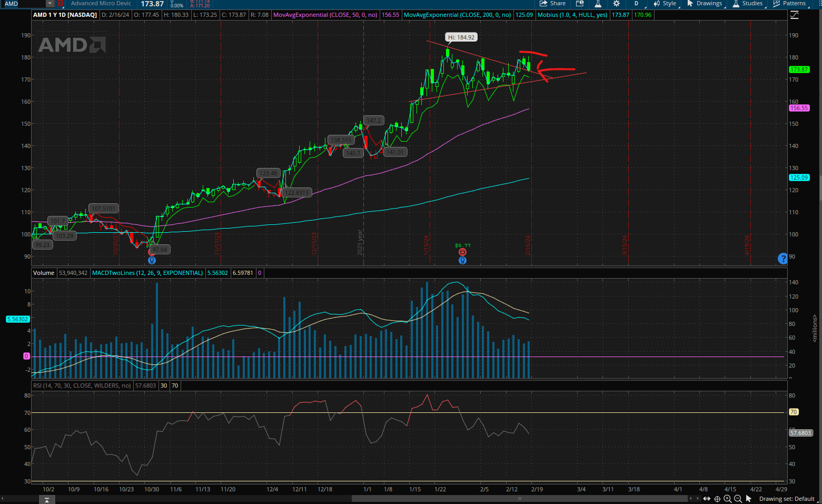Click the magenta 0 MACD zero-line tag
Screen dimensions: 822x504
[x=26, y=356]
